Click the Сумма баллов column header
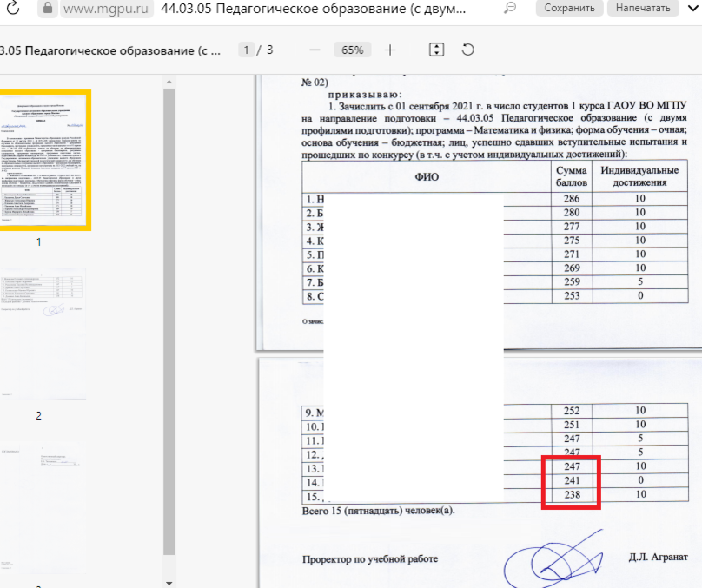The height and width of the screenshot is (588, 702). pos(572,176)
